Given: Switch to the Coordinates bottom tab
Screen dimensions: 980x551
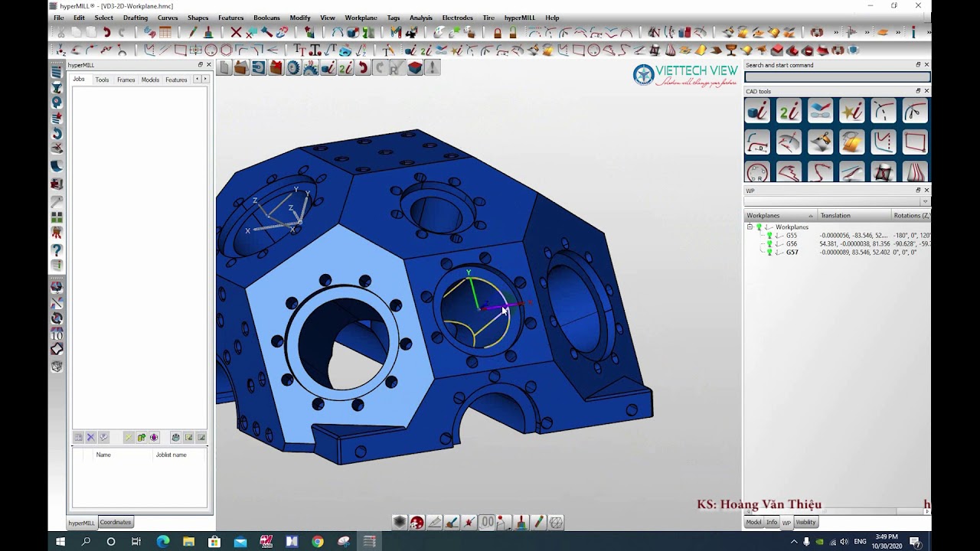Looking at the screenshot, I should 116,522.
